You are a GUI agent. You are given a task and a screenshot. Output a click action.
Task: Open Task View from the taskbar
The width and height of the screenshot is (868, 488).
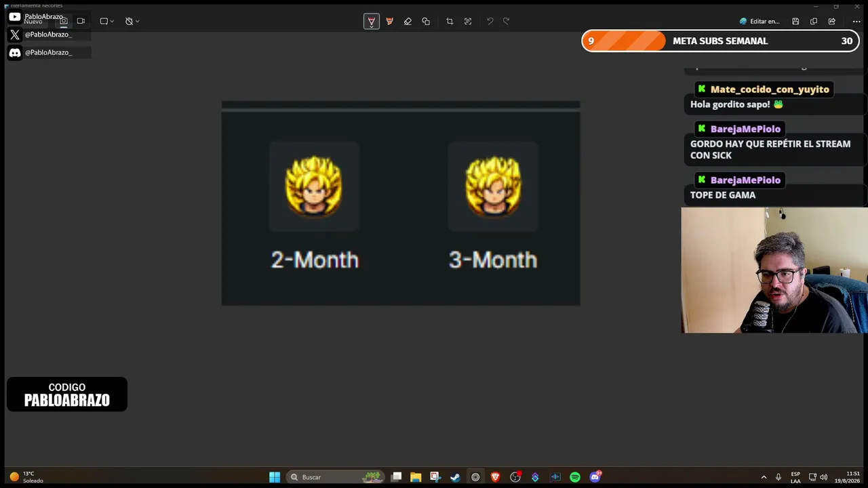pos(396,477)
